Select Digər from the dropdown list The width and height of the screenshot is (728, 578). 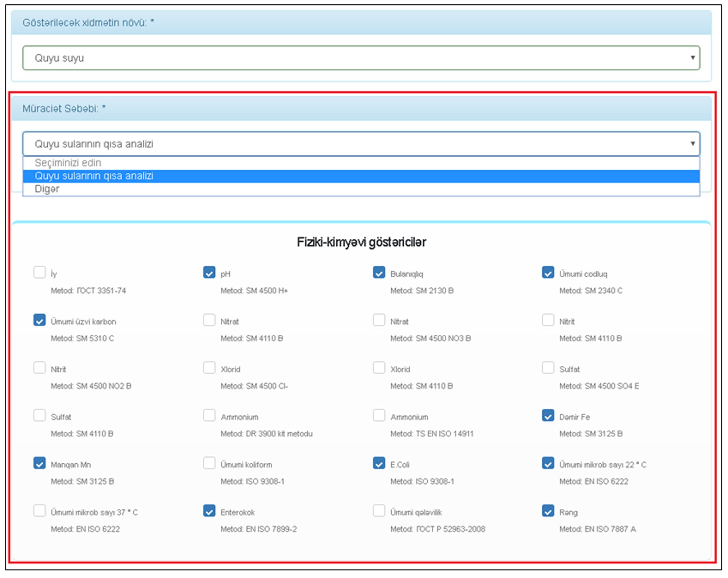click(x=47, y=189)
